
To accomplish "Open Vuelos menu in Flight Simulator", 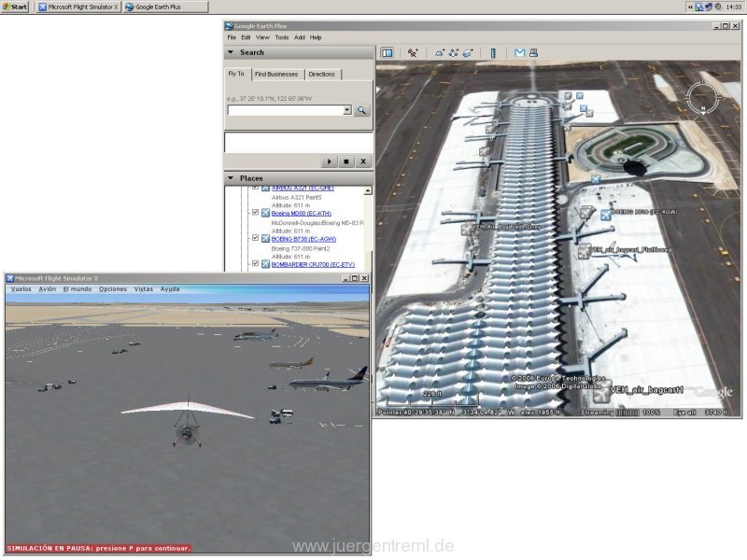I will tap(21, 289).
